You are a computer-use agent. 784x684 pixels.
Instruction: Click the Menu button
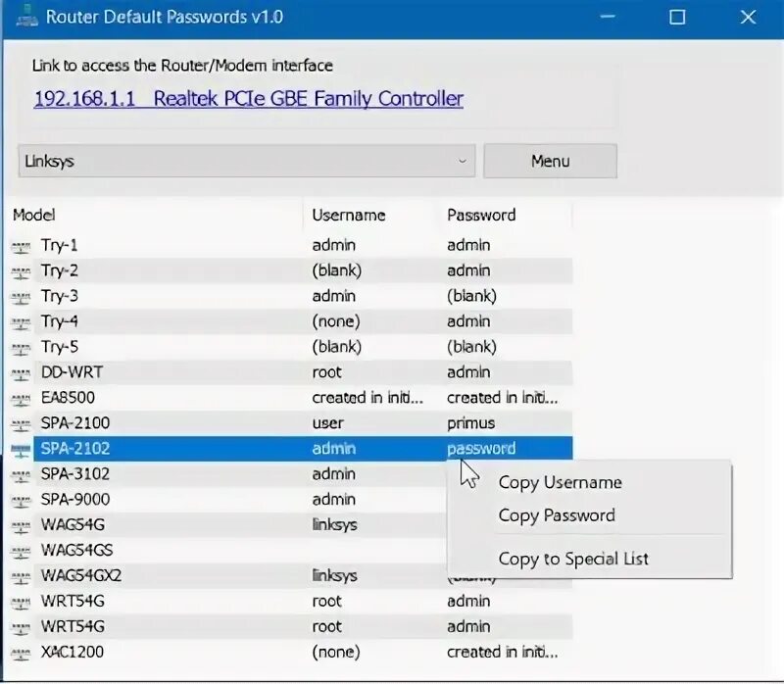click(550, 161)
